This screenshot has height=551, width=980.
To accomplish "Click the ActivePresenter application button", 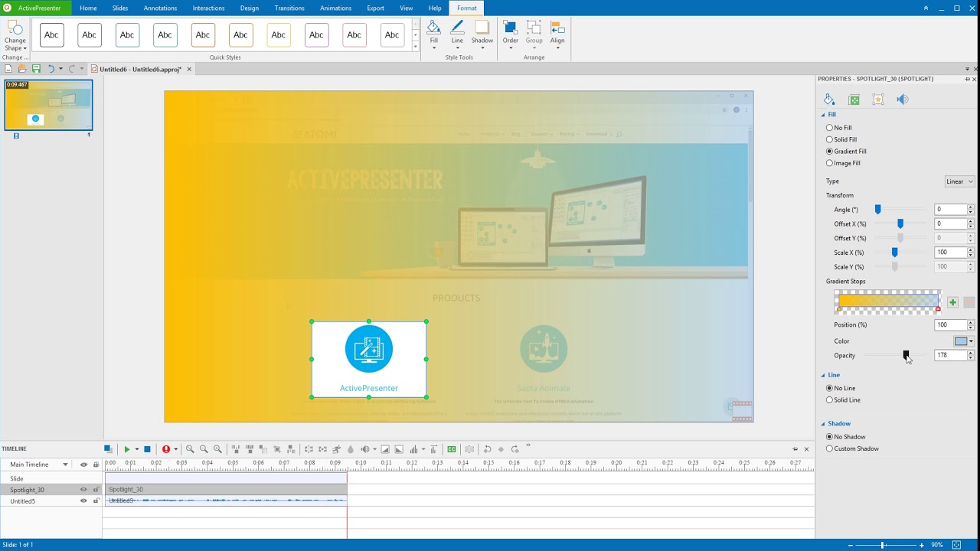I will [35, 8].
